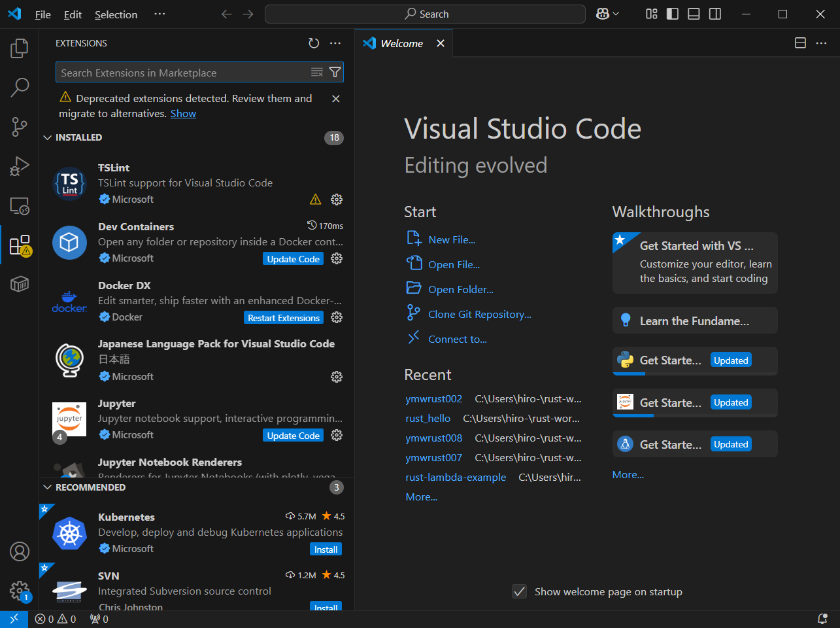This screenshot has width=840, height=628.
Task: Collapse the INSTALLED extensions section
Action: click(48, 137)
